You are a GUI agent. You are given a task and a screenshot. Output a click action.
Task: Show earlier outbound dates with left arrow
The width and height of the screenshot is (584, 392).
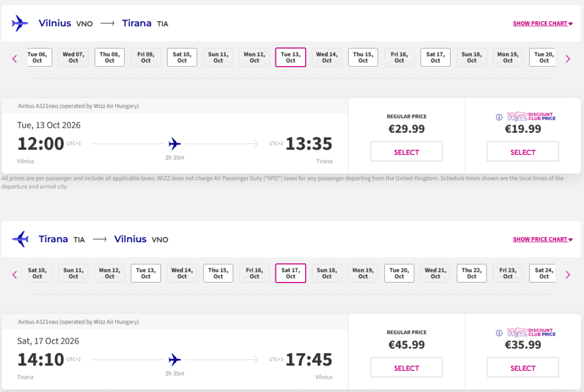(15, 59)
